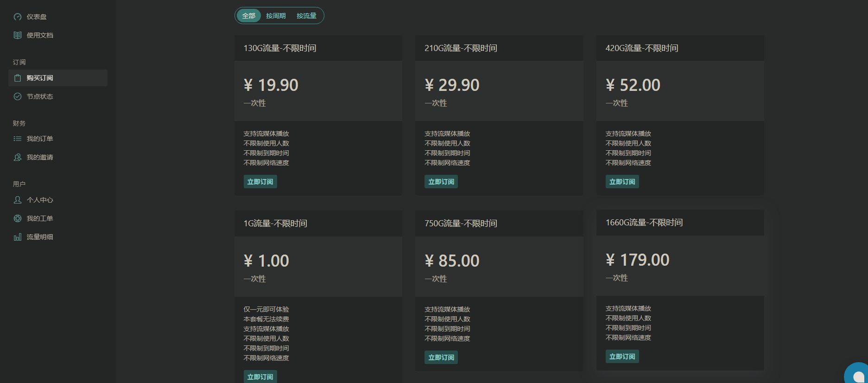Screen dimensions: 868x383
Task: Click the 750G流量-不限时间 title
Action: [x=461, y=223]
